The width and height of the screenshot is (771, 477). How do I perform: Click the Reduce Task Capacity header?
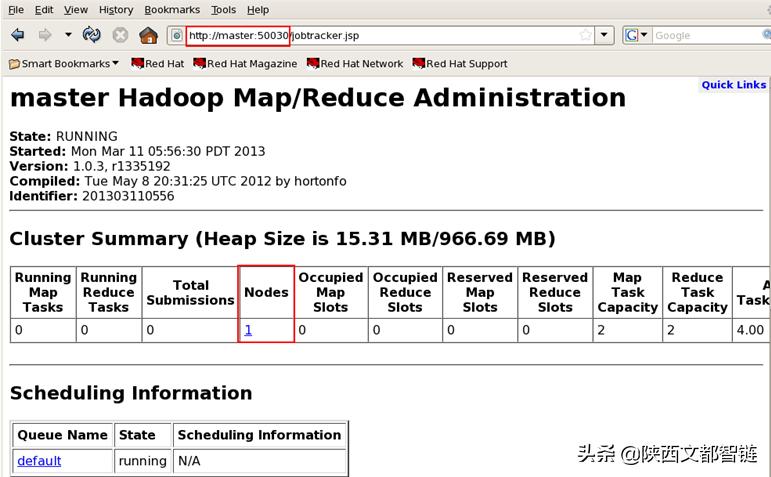tap(697, 292)
